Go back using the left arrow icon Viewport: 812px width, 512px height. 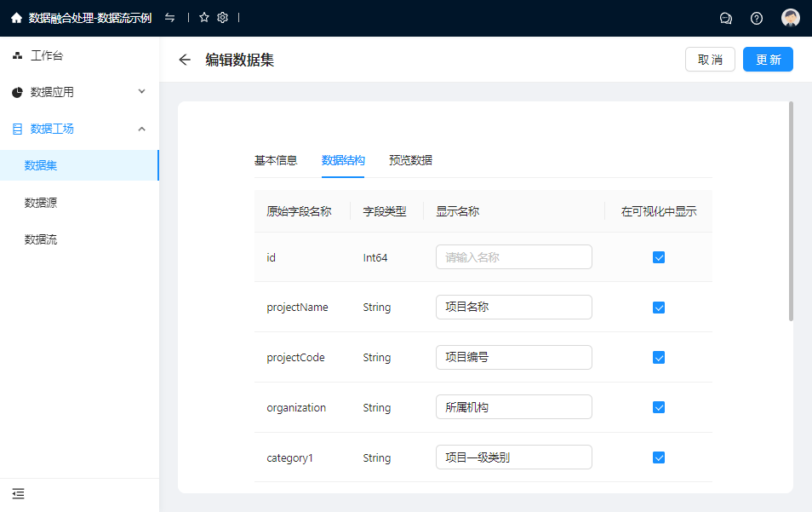(x=185, y=60)
